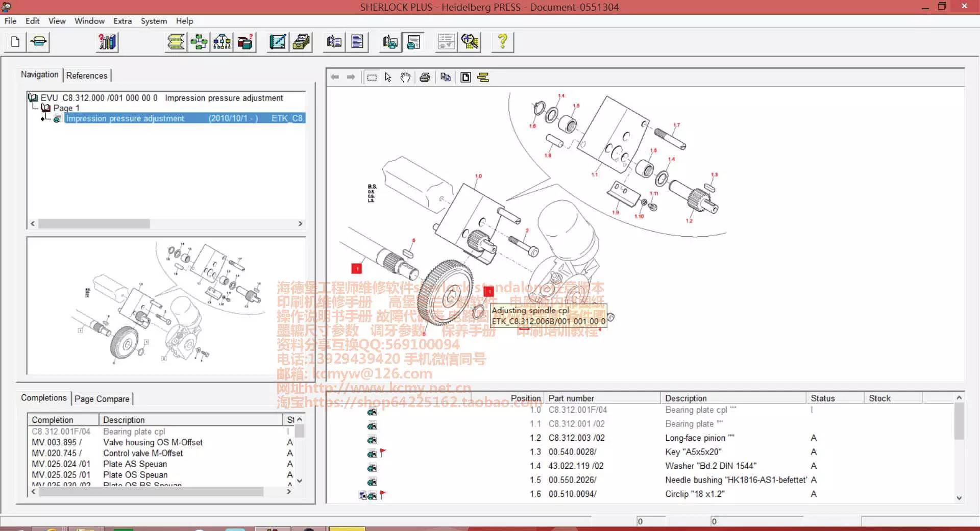The width and height of the screenshot is (980, 531).
Task: Open the View menu
Action: tap(57, 21)
